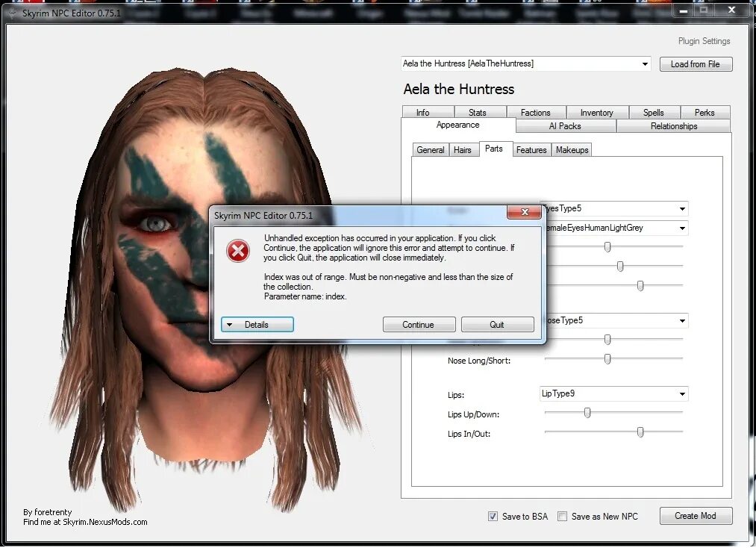Switch to the Hairs sub-tab
Viewport: 756px width, 548px height.
pos(463,150)
